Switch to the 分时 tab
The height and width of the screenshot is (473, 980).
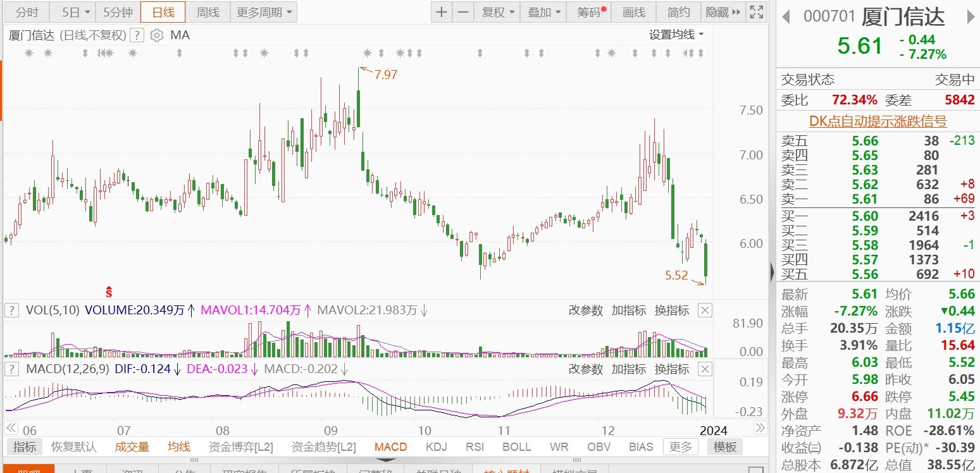27,12
